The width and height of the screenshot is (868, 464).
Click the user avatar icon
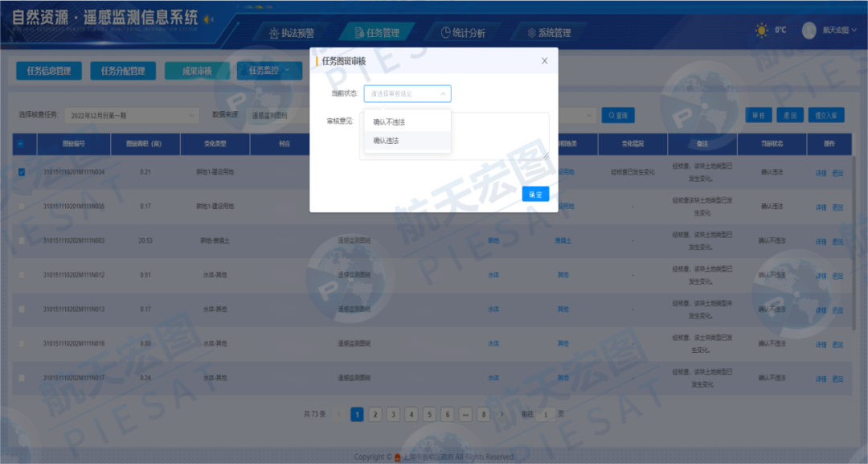(809, 31)
